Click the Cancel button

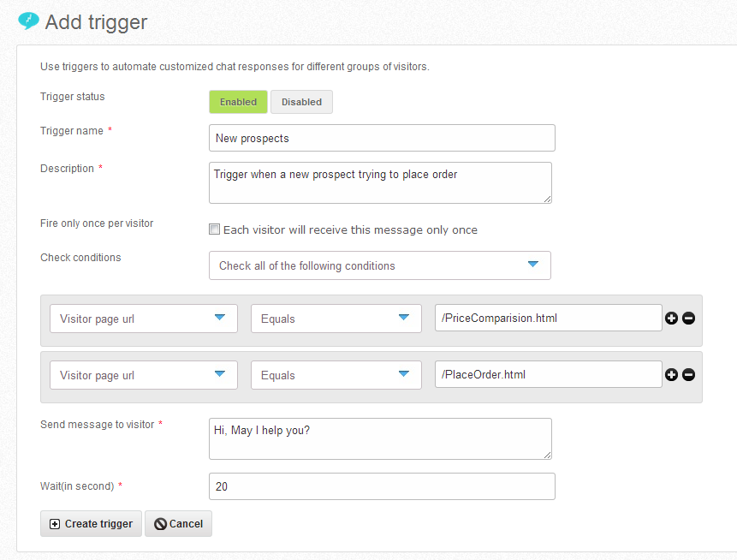[179, 524]
